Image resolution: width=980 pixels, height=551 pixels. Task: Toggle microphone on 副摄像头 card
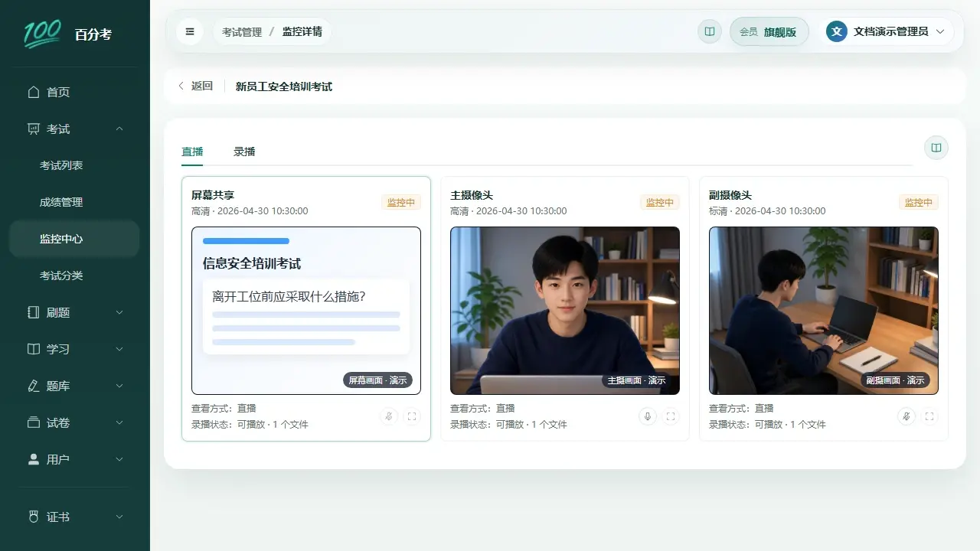tap(906, 416)
